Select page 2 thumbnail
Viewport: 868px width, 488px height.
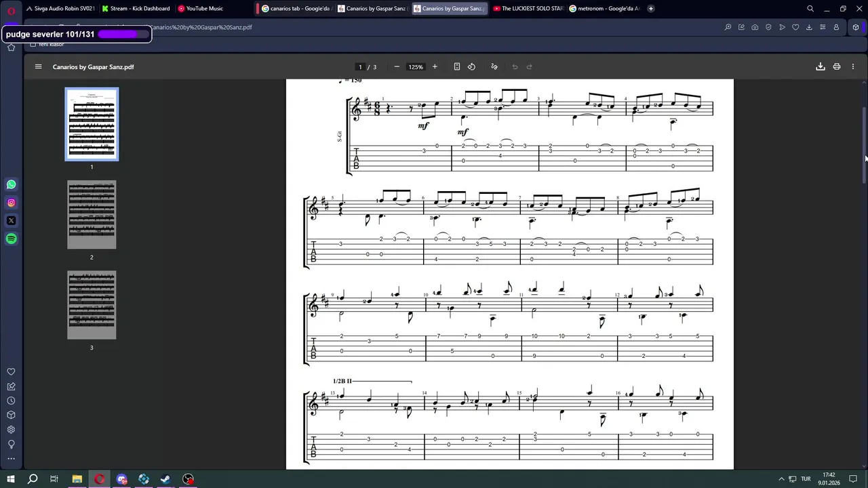pyautogui.click(x=92, y=214)
